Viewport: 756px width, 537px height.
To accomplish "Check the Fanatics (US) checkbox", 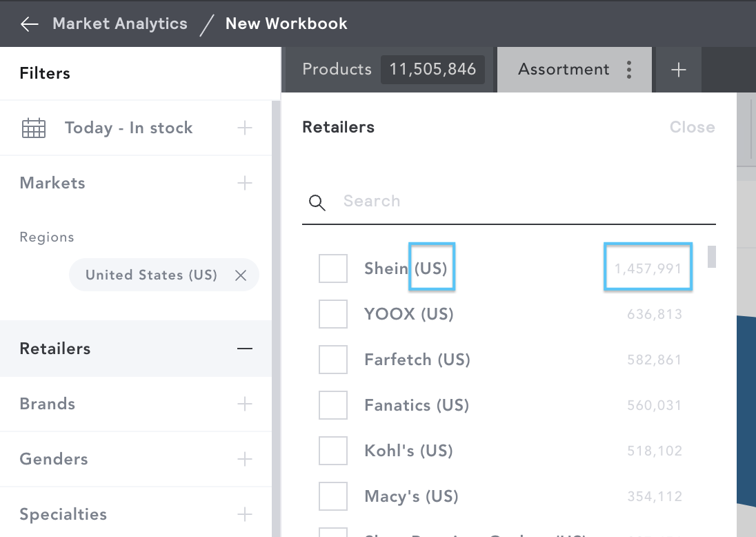I will click(x=333, y=404).
